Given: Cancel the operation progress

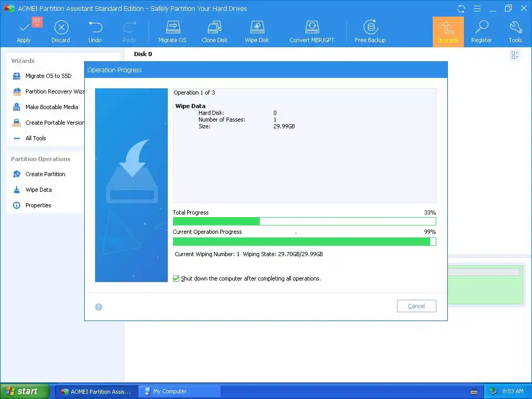Looking at the screenshot, I should click(416, 306).
